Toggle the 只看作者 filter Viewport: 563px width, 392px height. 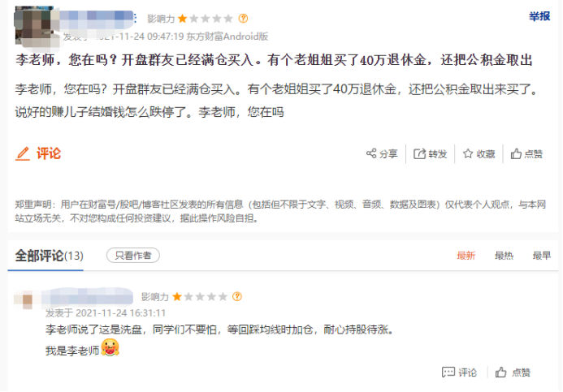point(133,256)
